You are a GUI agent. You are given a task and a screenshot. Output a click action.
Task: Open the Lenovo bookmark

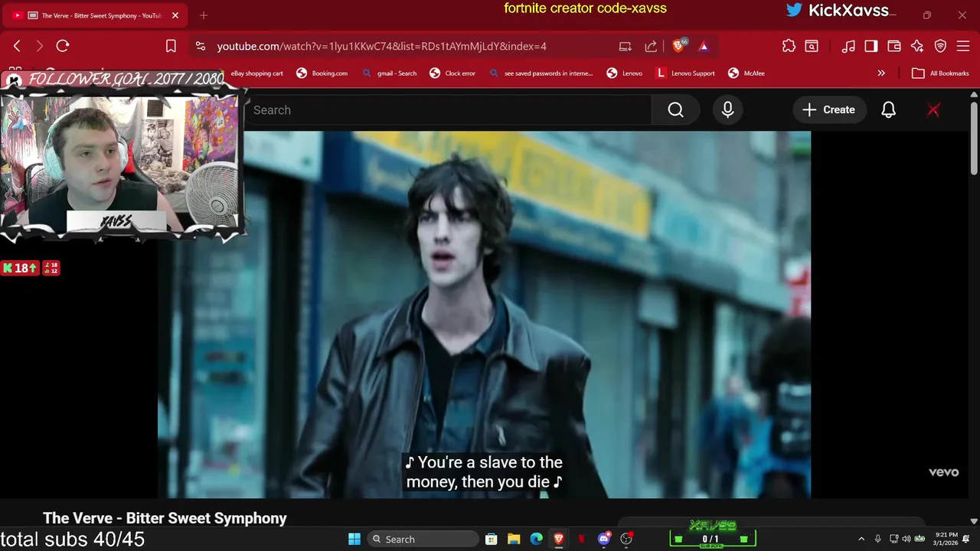(624, 73)
